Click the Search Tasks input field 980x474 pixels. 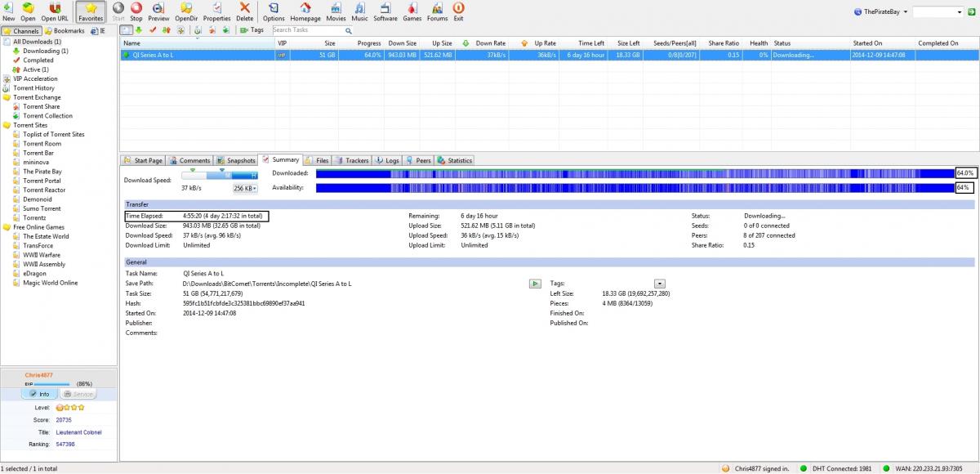coord(303,30)
